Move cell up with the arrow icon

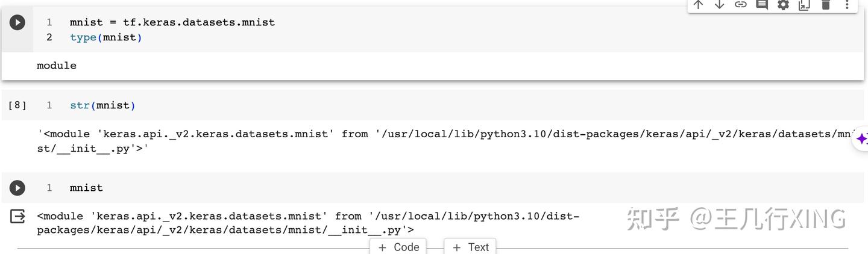pos(698,5)
